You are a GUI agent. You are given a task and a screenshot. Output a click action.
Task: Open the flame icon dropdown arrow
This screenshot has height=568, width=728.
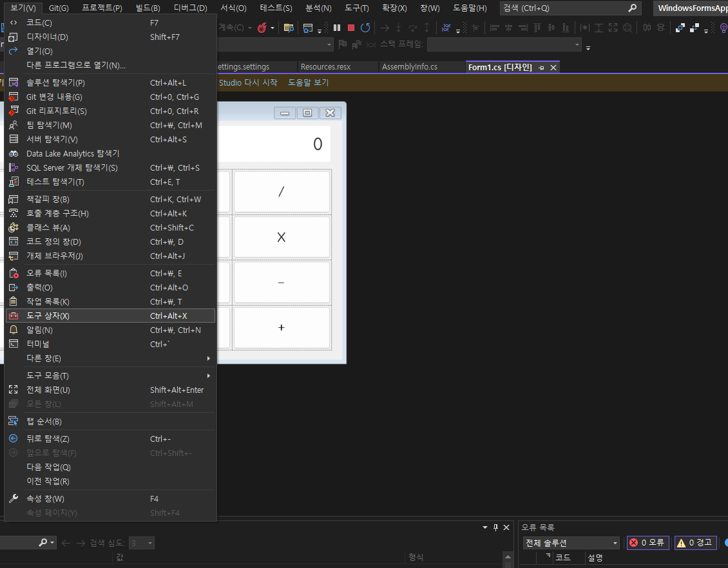[x=273, y=28]
